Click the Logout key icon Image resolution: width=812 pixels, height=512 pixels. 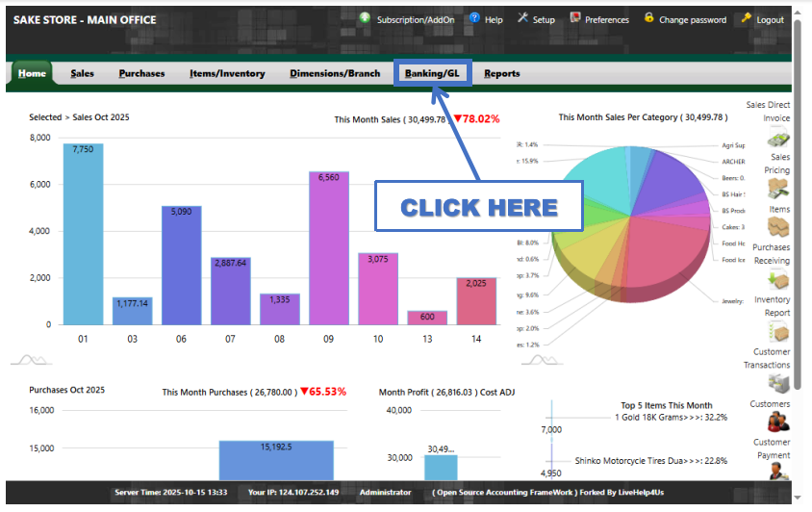(747, 18)
